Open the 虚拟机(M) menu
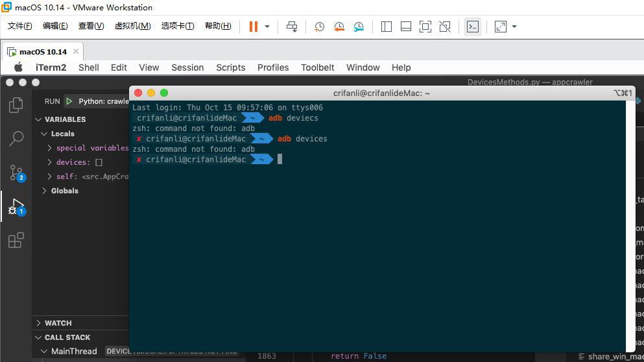 (132, 26)
